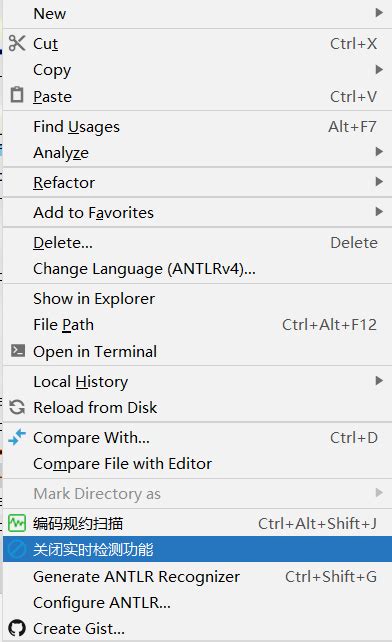Click the green 编码规约扫描 scan icon
392x642 pixels.
coord(17,523)
